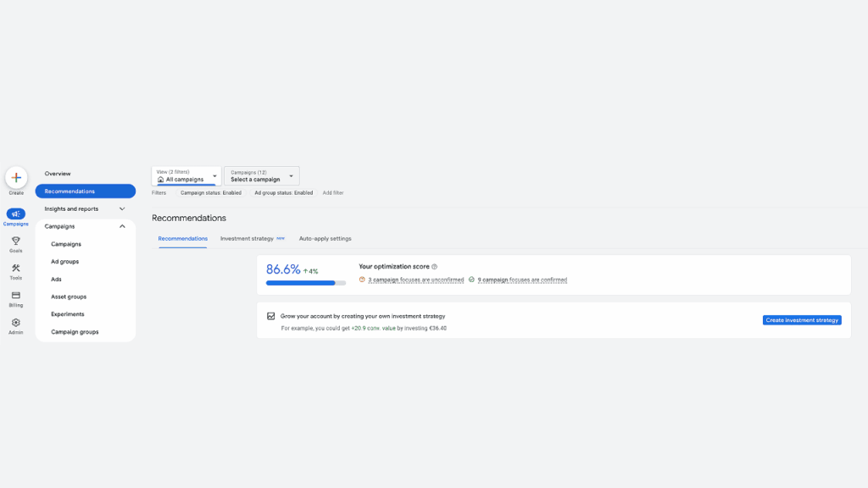Click 3 campaign focuses are unconfirmed link
The image size is (868, 488).
pyautogui.click(x=415, y=280)
